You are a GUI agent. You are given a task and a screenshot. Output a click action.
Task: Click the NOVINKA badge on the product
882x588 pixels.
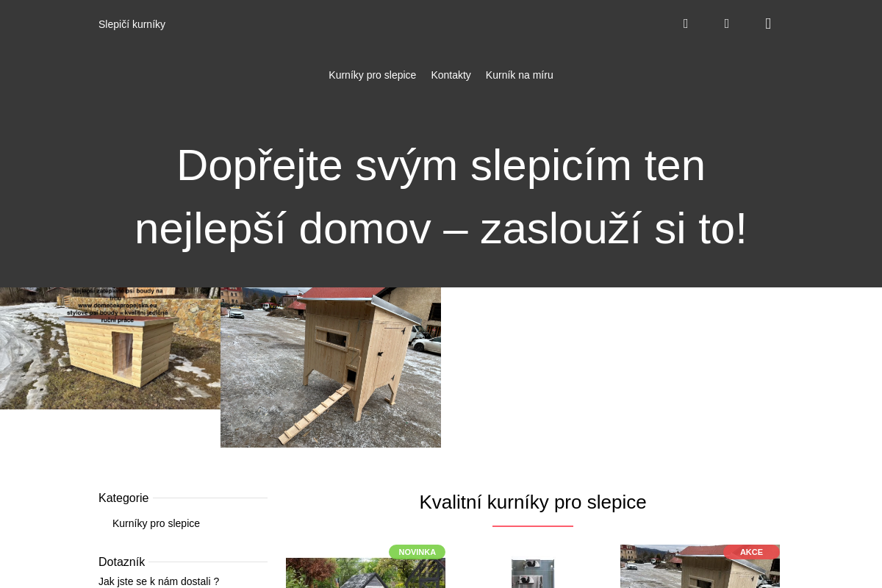click(x=417, y=551)
